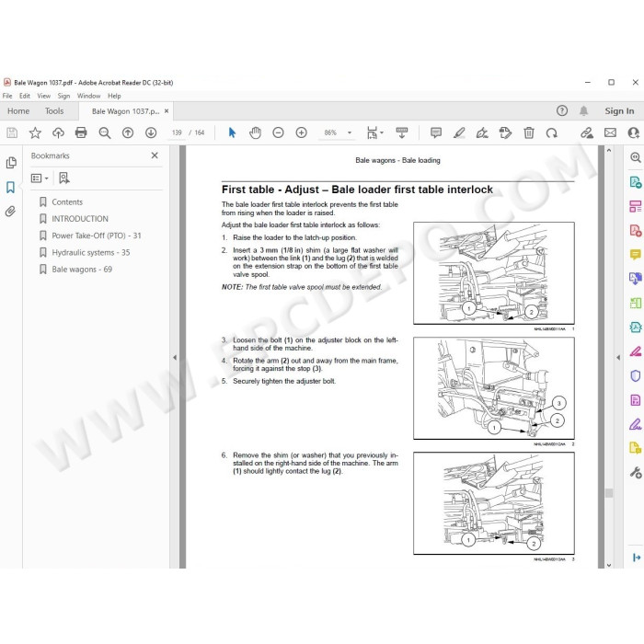Select the arrow selection tool

[x=232, y=132]
